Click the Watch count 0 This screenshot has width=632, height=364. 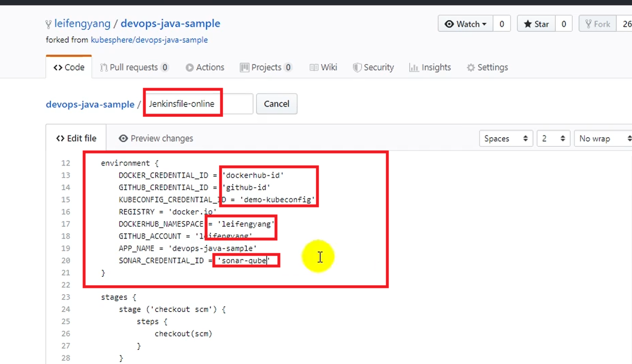point(502,24)
